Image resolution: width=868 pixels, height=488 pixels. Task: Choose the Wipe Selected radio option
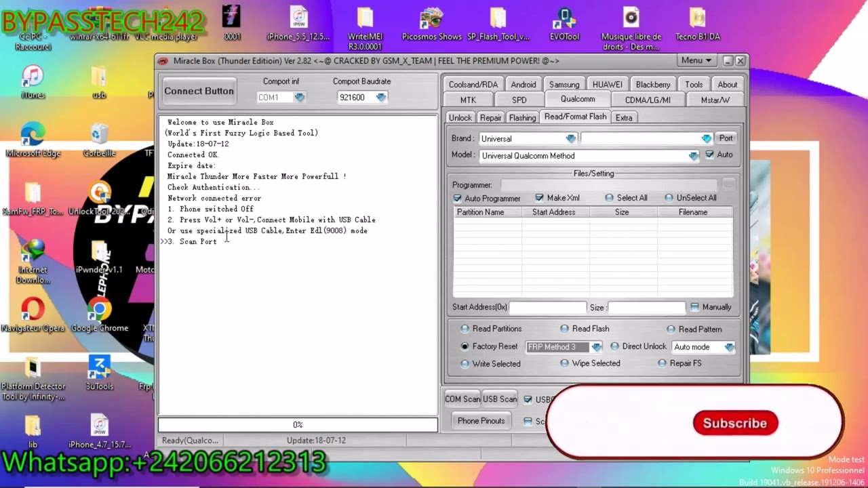click(x=564, y=363)
